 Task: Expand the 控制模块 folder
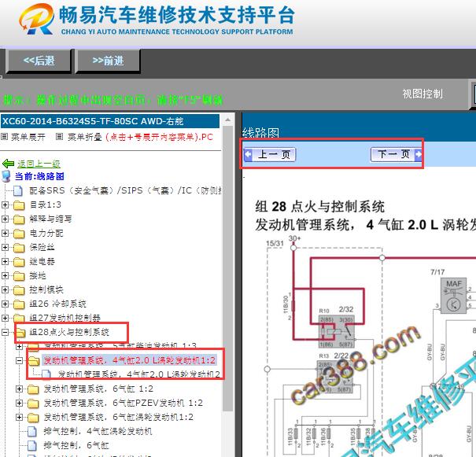click(x=5, y=289)
